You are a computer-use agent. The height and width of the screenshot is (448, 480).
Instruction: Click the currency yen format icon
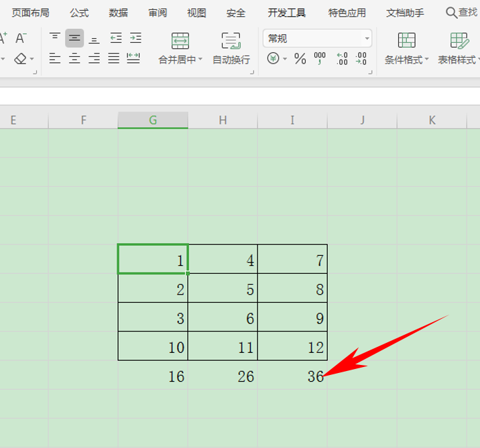(273, 58)
